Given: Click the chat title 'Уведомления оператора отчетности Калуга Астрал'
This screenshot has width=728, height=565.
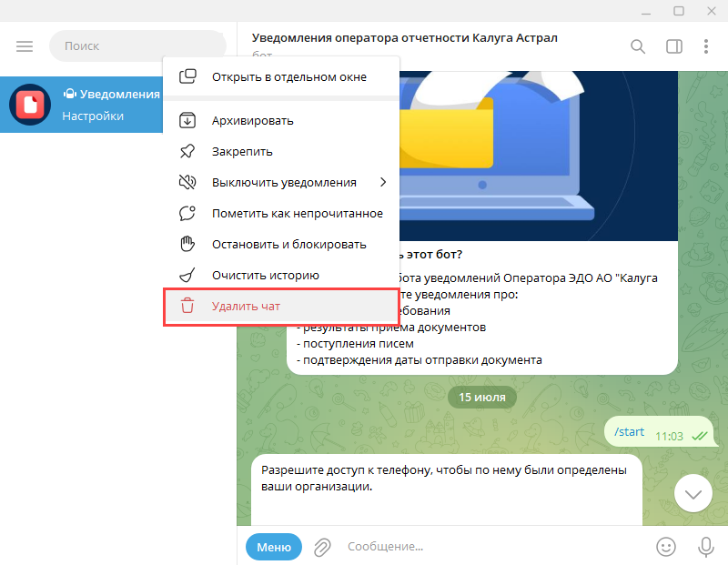Looking at the screenshot, I should [404, 37].
